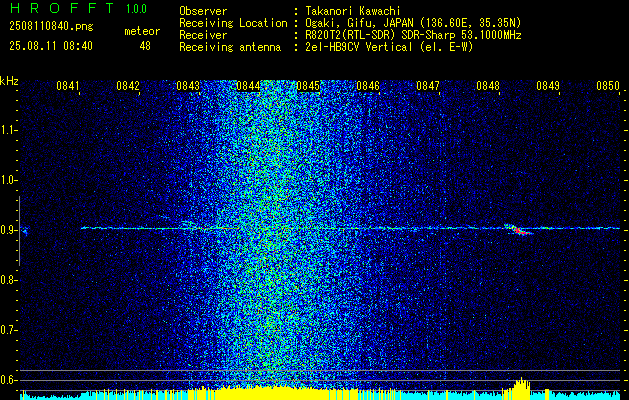The image size is (629, 400).
Task: Click R820T2(RTL-SDR) SDR-Sharp 53.1000MHz text
Action: tap(412, 35)
